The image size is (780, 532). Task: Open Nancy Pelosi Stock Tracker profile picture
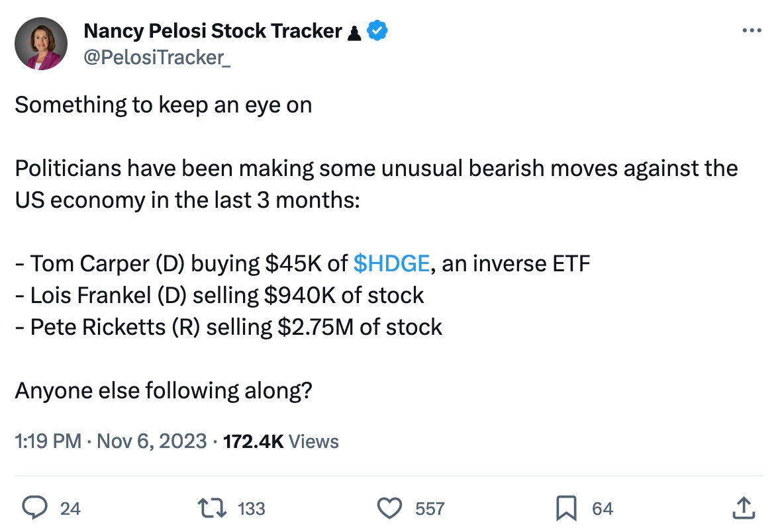pyautogui.click(x=41, y=44)
